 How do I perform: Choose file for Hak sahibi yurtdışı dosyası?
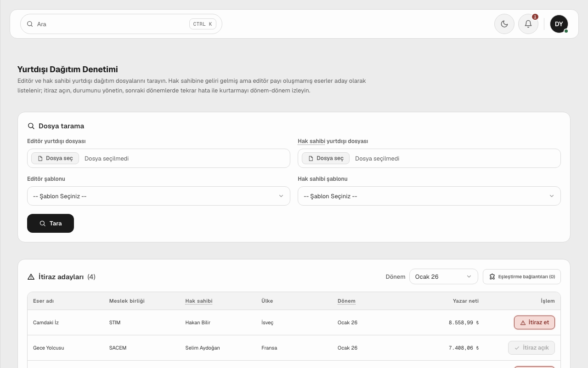point(326,158)
